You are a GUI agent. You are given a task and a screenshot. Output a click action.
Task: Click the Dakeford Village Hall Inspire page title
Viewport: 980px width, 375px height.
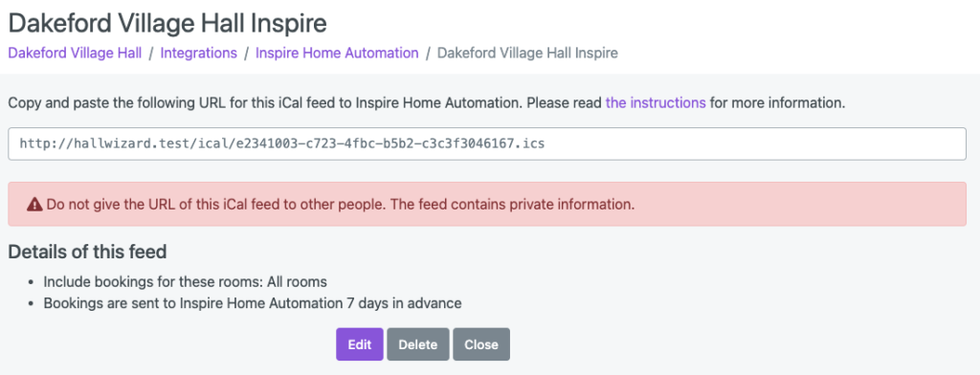[167, 24]
